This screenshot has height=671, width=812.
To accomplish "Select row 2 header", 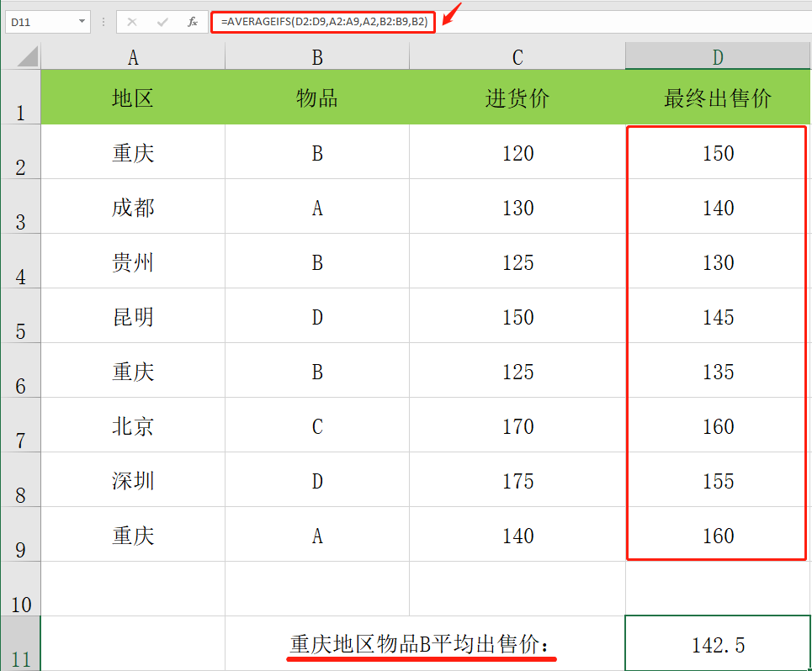I will point(20,151).
